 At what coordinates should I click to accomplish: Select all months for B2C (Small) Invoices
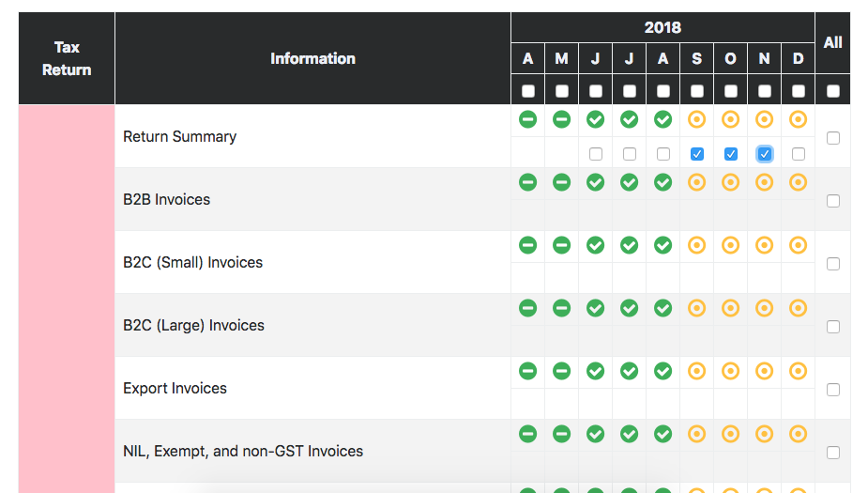(x=833, y=264)
